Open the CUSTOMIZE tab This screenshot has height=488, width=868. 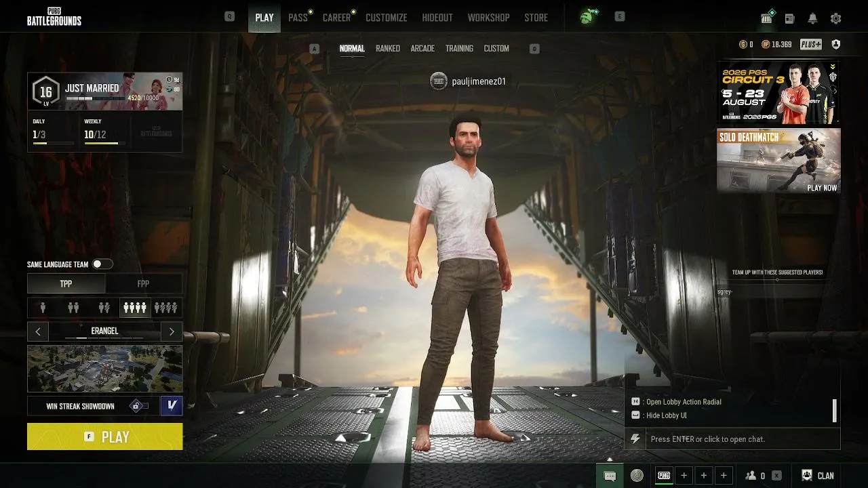387,18
